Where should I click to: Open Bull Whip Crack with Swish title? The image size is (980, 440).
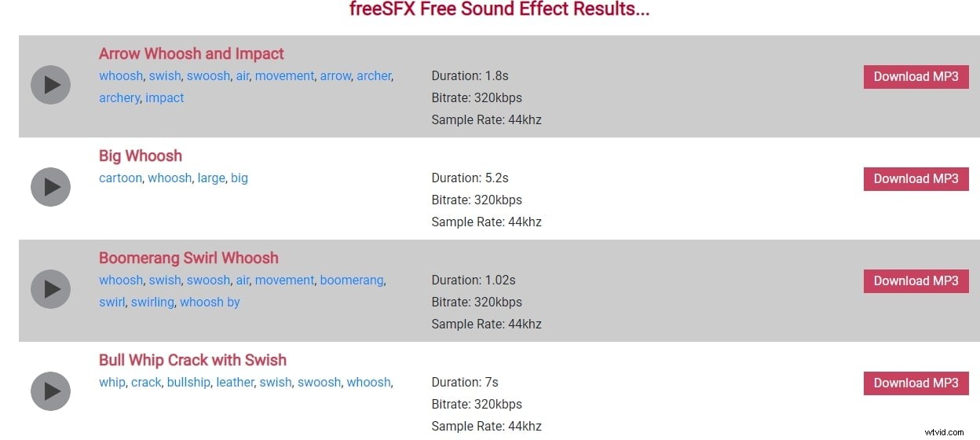[x=192, y=360]
